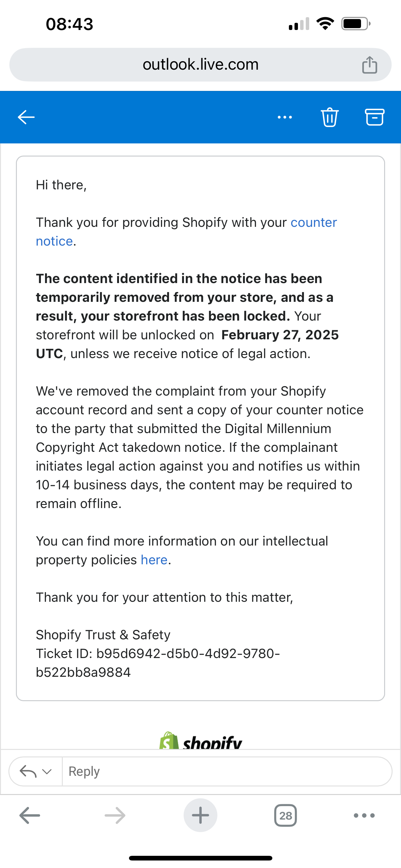Navigate back with browser back arrow

[30, 816]
